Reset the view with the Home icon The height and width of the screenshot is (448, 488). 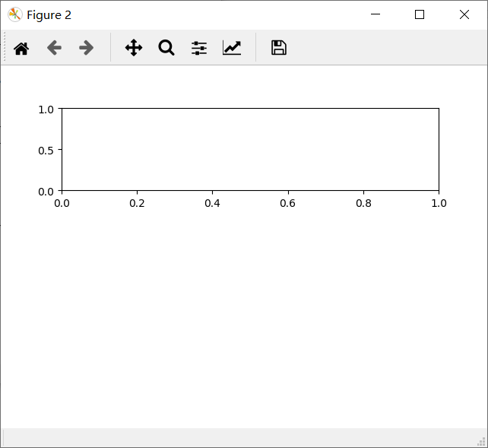click(x=21, y=48)
